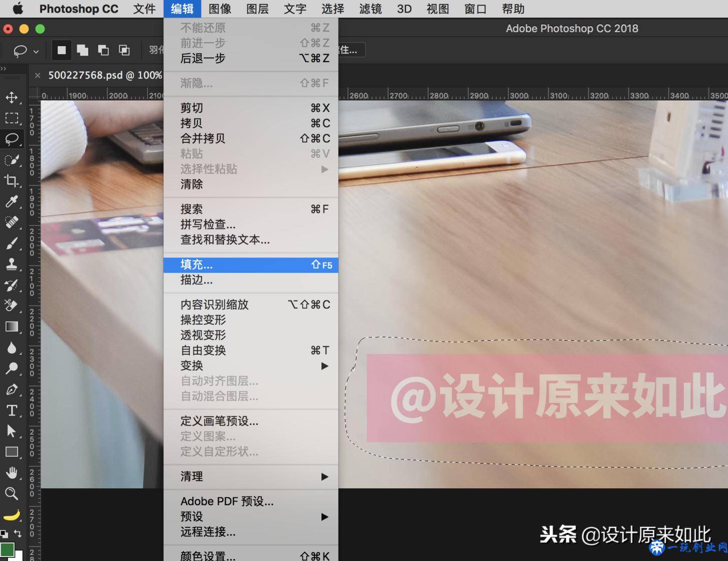Screen dimensions: 728x561
Task: Choose 后退一步 menu entry
Action: [251, 58]
